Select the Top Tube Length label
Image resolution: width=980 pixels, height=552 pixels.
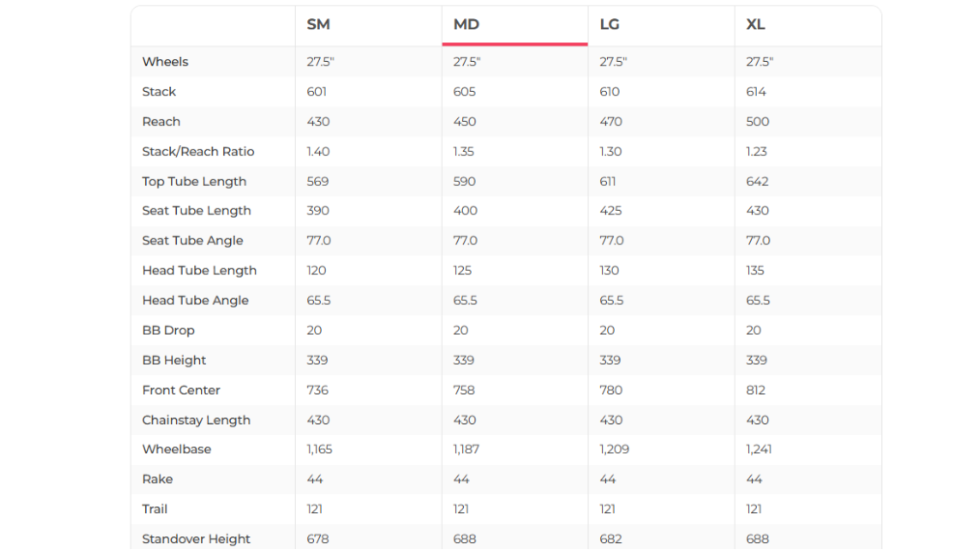(x=194, y=182)
